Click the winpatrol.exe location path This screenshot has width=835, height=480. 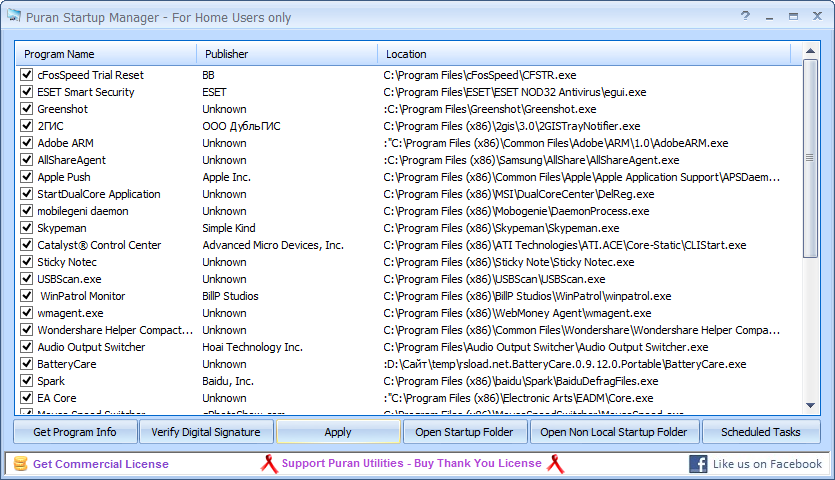(x=527, y=296)
